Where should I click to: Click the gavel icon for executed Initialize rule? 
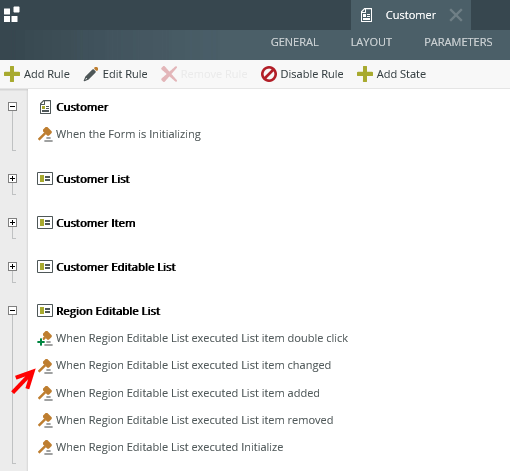(x=45, y=447)
